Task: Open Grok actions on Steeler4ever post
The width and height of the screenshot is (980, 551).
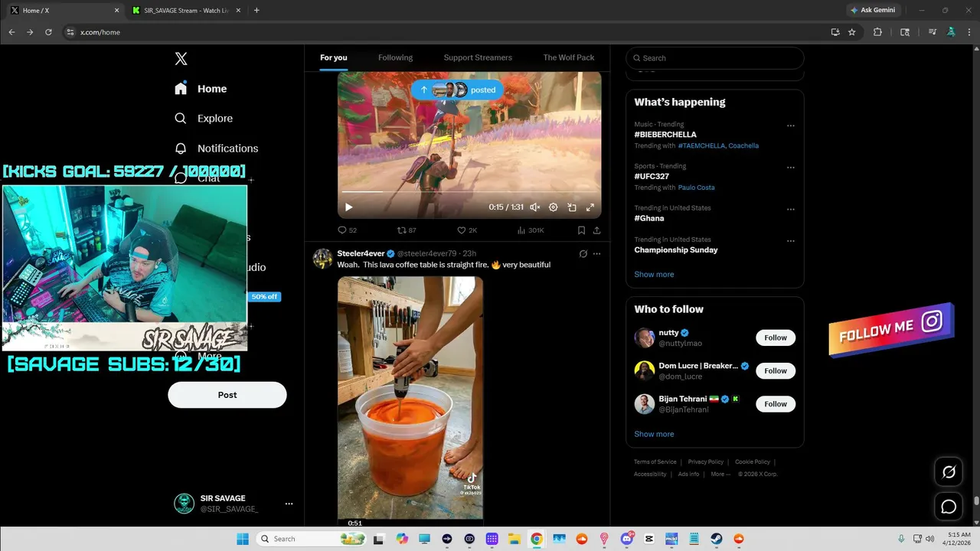Action: (583, 253)
